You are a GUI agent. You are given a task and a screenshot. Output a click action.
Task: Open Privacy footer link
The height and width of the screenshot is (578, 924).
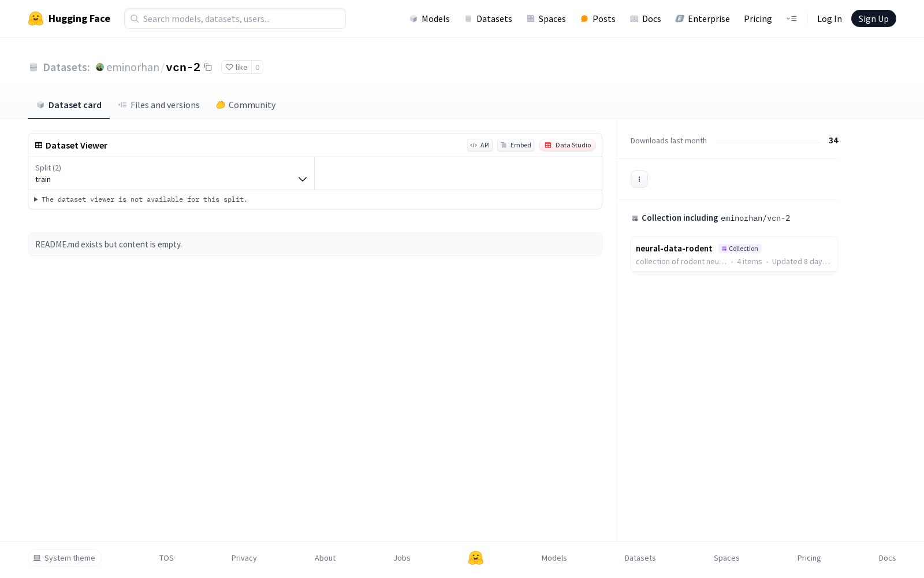click(244, 558)
